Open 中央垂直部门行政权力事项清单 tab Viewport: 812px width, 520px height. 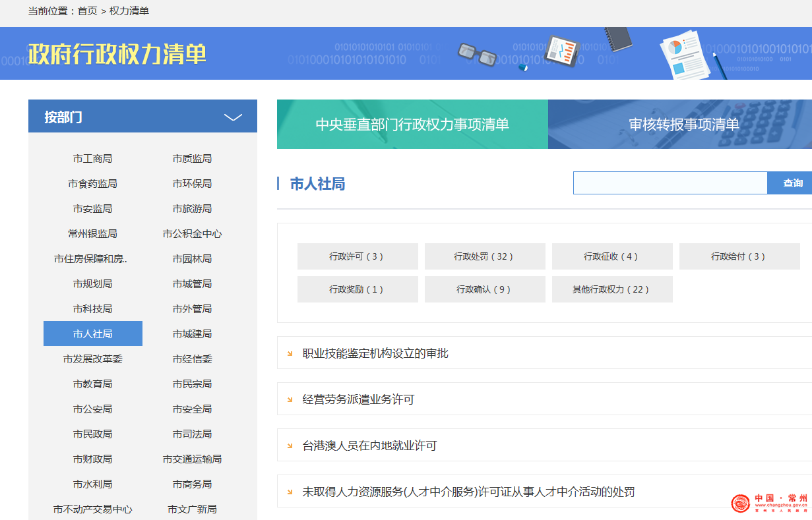(x=412, y=125)
